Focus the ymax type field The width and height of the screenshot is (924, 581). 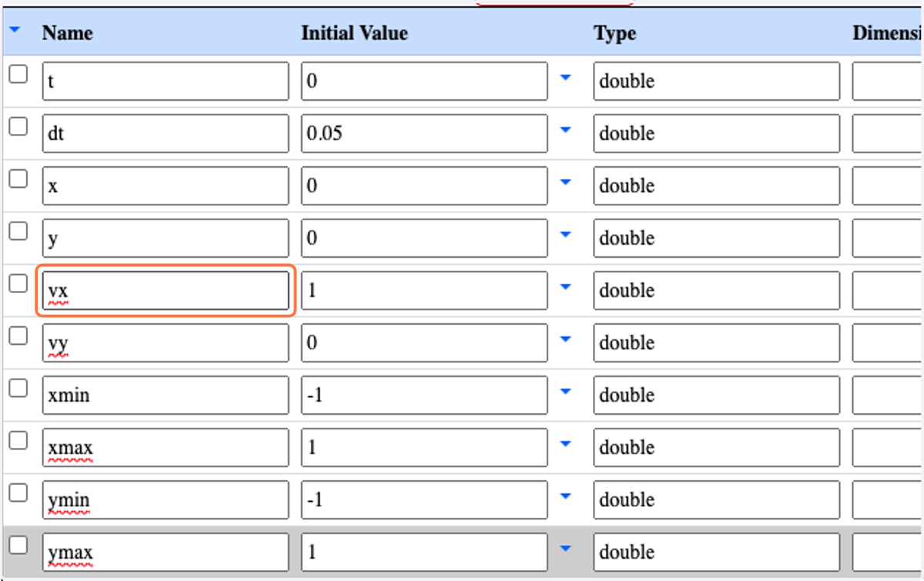717,553
